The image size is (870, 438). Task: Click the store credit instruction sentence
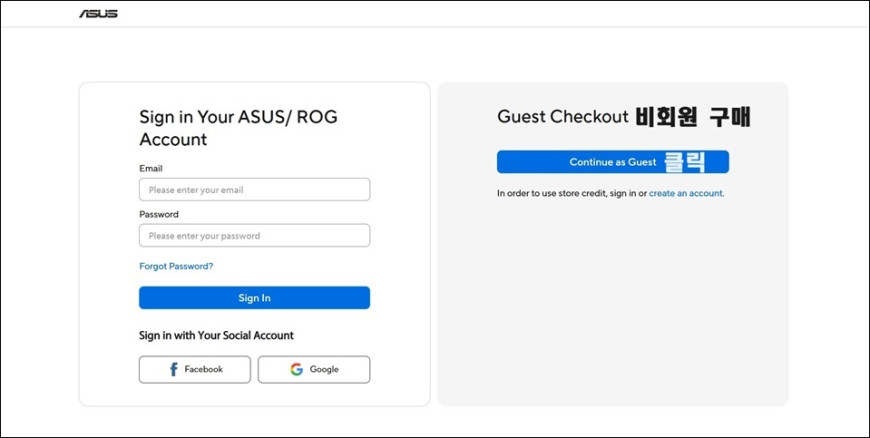tap(610, 194)
